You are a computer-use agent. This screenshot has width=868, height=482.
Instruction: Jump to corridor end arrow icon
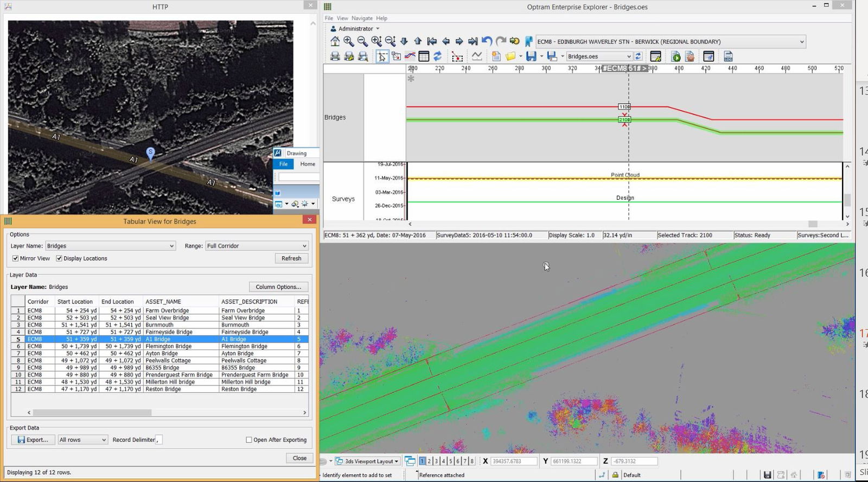473,41
